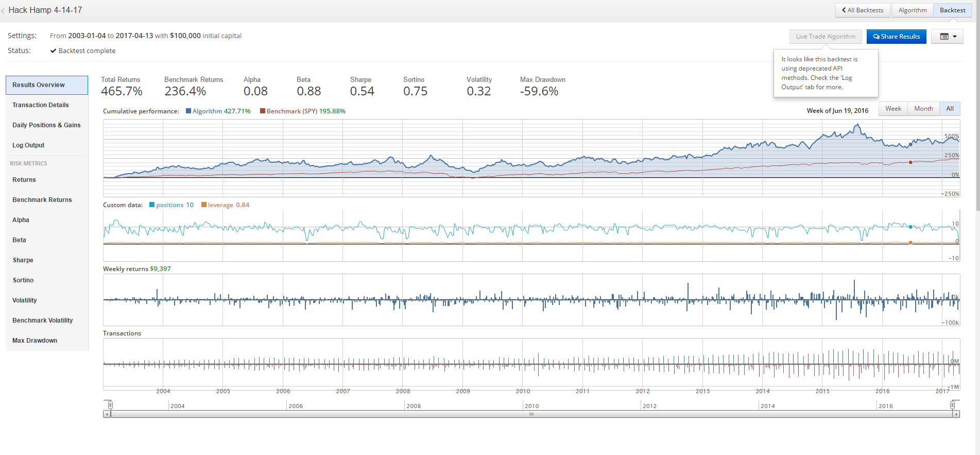Click the left handle of range navigator

[110, 405]
